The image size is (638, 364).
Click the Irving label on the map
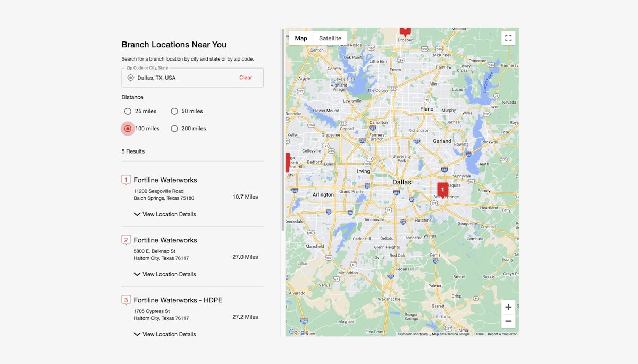(364, 172)
